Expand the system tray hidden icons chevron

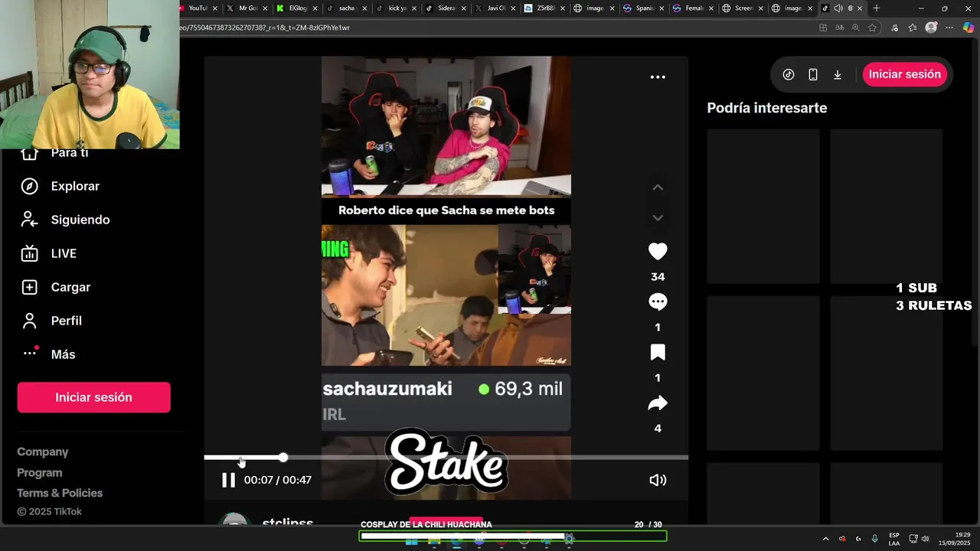[x=825, y=539]
